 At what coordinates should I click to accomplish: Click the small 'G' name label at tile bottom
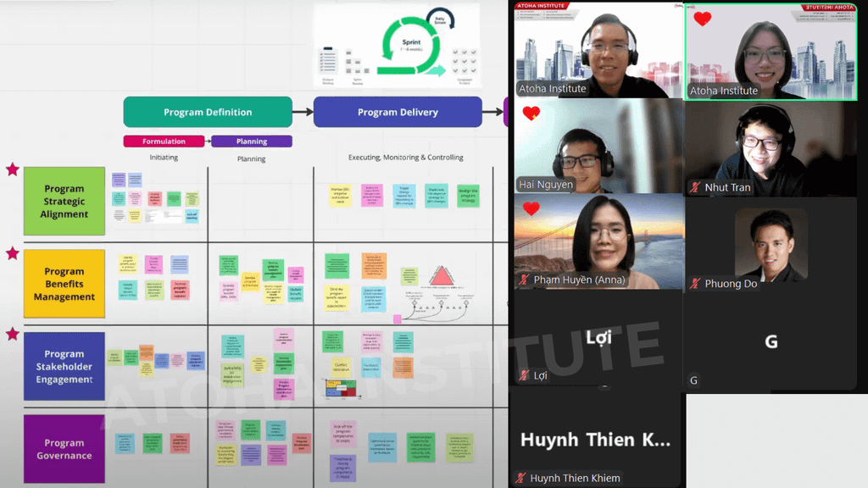pos(693,380)
